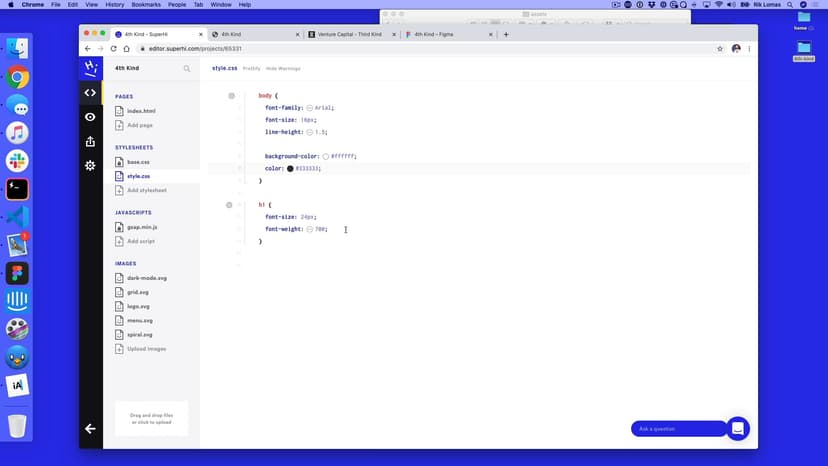Collapse the h1 rule with gutter dot
The height and width of the screenshot is (466, 828).
tap(229, 205)
